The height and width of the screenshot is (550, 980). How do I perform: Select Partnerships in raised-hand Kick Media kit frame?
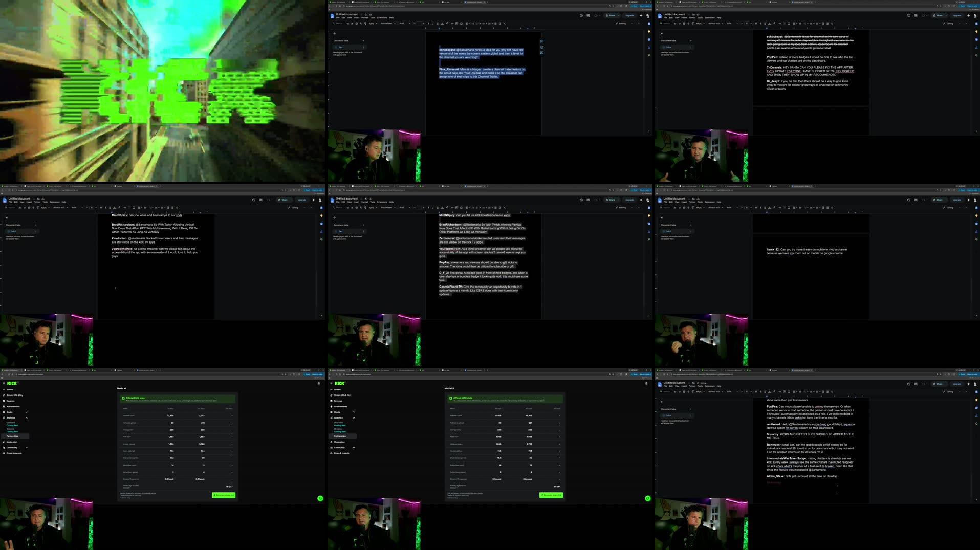pos(15,436)
